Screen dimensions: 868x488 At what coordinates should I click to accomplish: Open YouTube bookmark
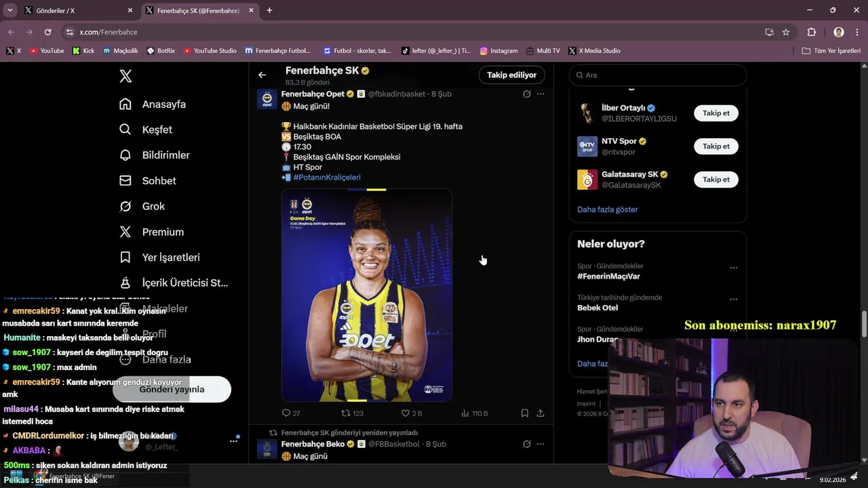[x=47, y=51]
